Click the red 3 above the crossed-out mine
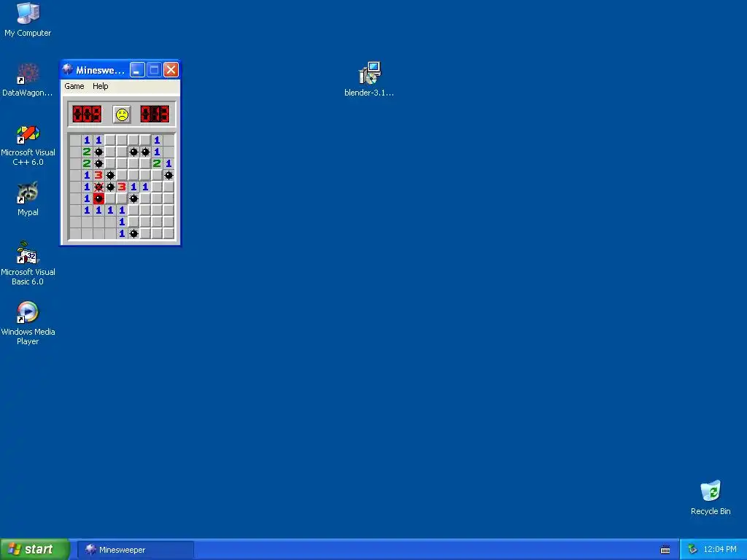 click(x=98, y=175)
